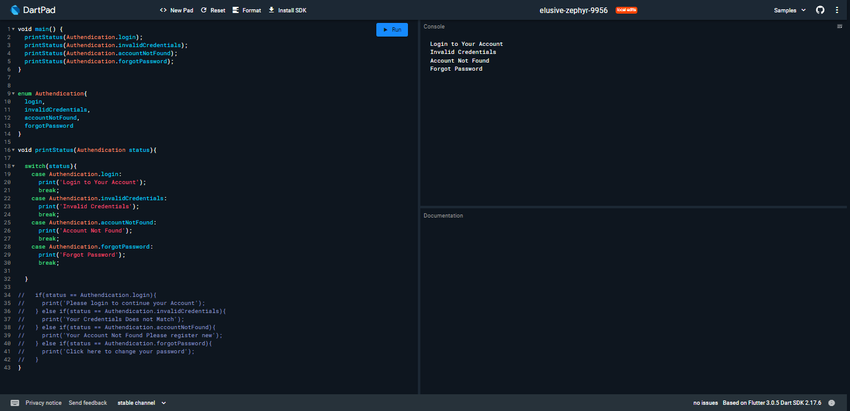
Task: Select the Documentation panel header
Action: coord(443,215)
